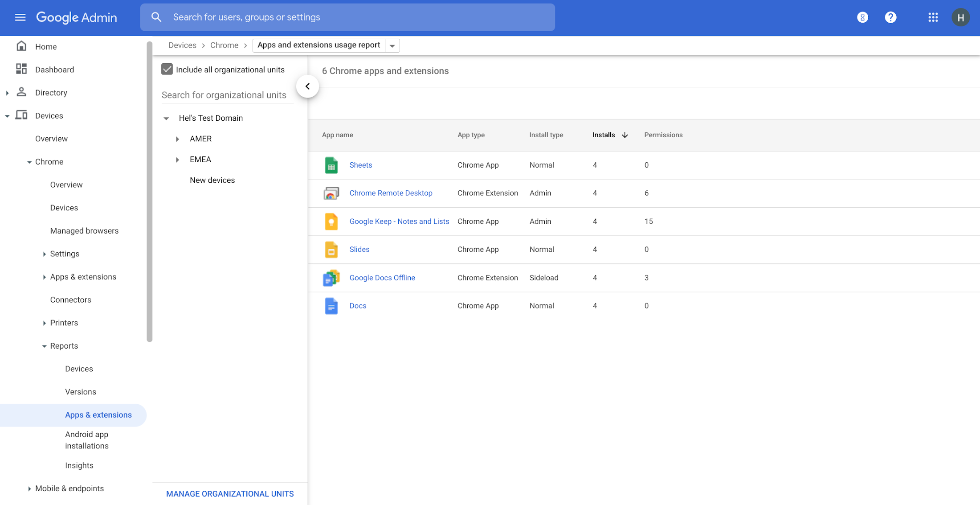Screen dimensions: 980x505
Task: Click the Google Keep icon
Action: pyautogui.click(x=331, y=222)
